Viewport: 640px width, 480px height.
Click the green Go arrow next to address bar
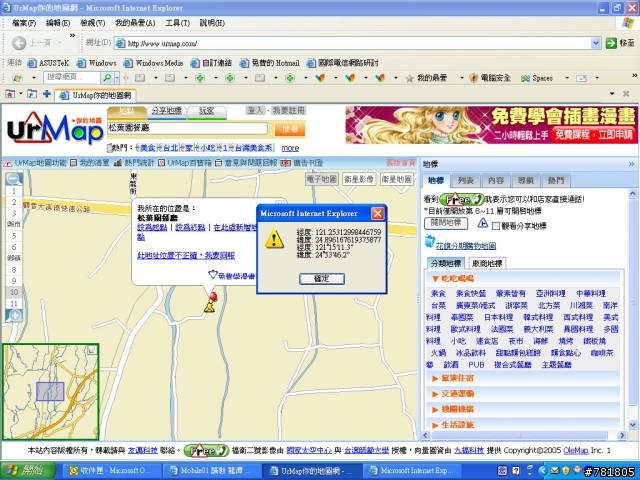point(611,43)
